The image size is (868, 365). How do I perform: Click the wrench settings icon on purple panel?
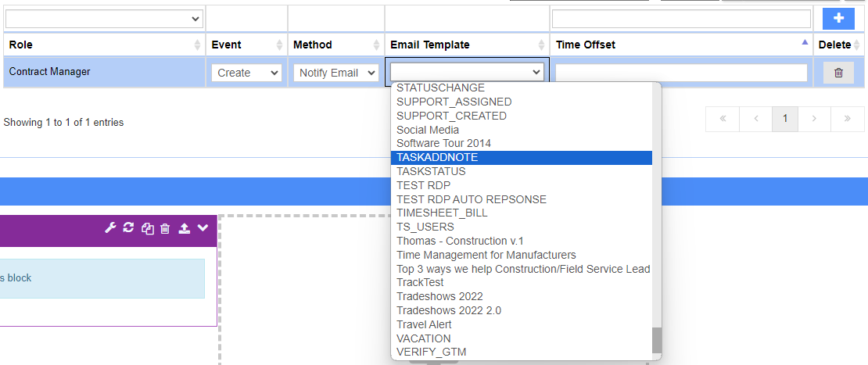110,228
